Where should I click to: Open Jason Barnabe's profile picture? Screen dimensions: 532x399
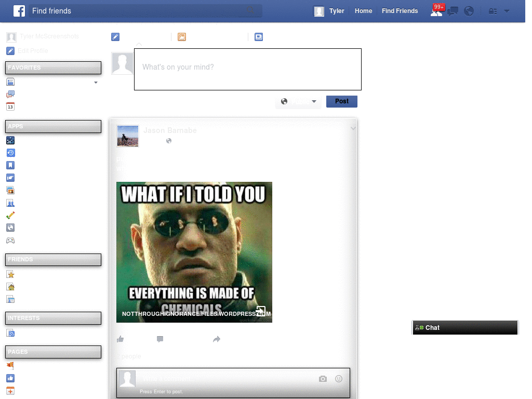point(128,136)
